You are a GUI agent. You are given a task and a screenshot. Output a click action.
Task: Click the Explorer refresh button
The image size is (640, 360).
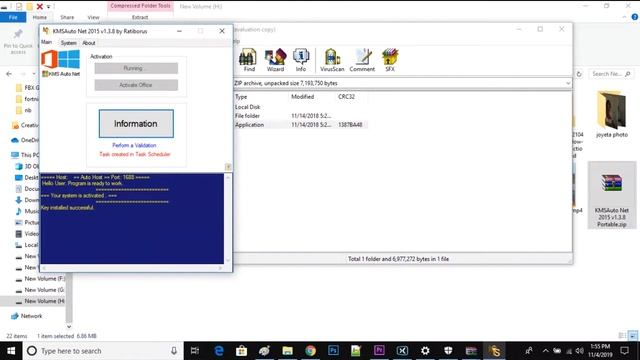579,74
